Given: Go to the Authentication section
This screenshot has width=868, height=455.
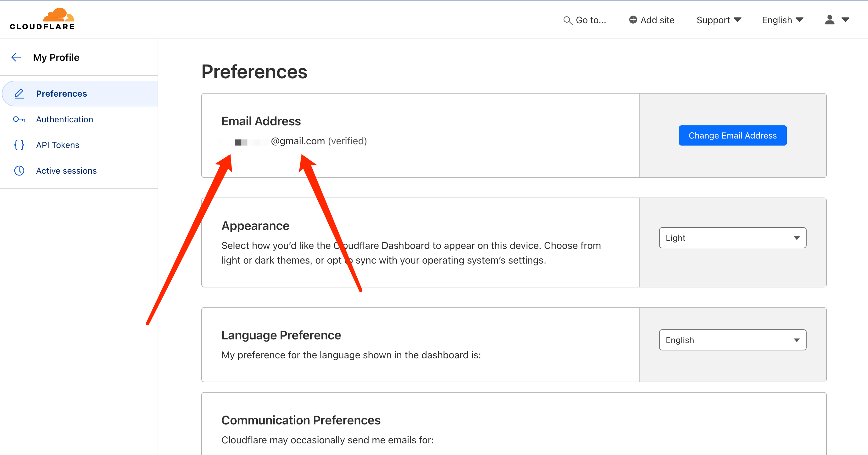Looking at the screenshot, I should (x=64, y=119).
